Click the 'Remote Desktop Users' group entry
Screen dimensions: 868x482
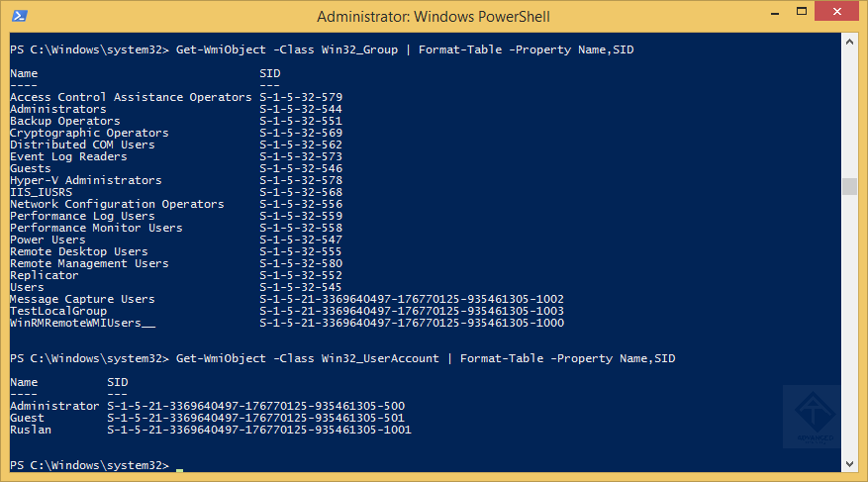78,251
